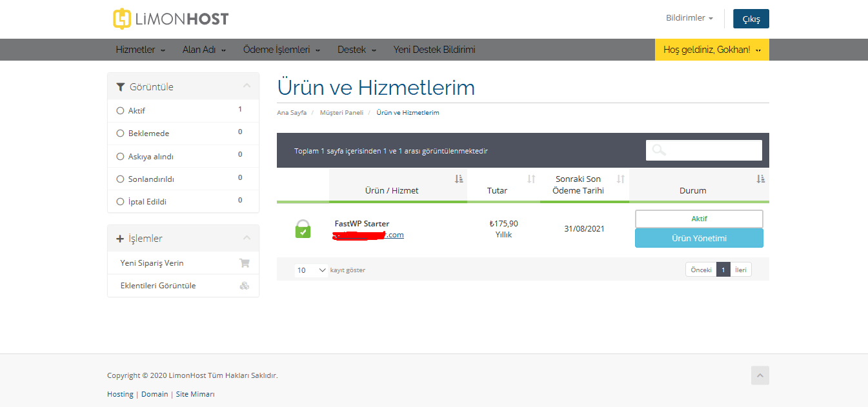
Task: Click Müşteri Paneli breadcrumb link
Action: click(x=341, y=113)
